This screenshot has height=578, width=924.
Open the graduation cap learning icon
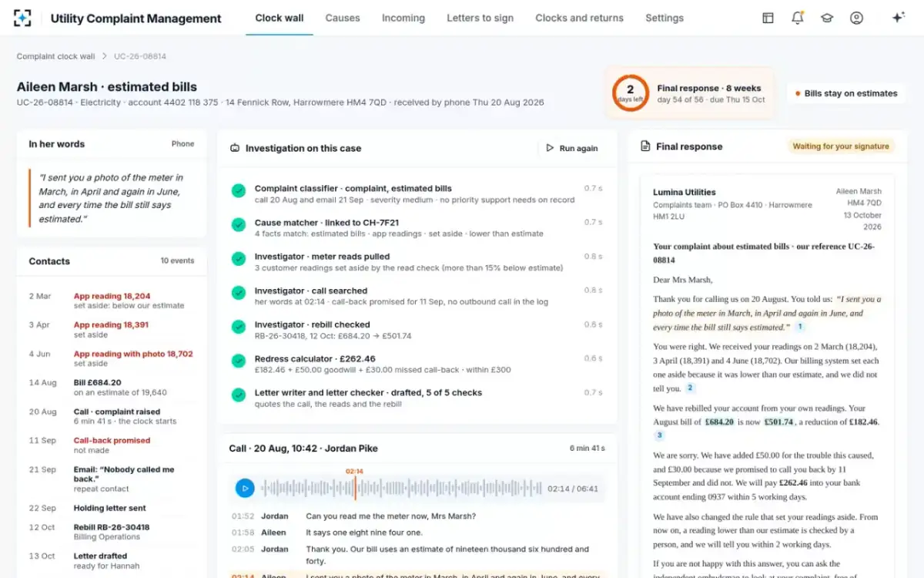coord(827,18)
